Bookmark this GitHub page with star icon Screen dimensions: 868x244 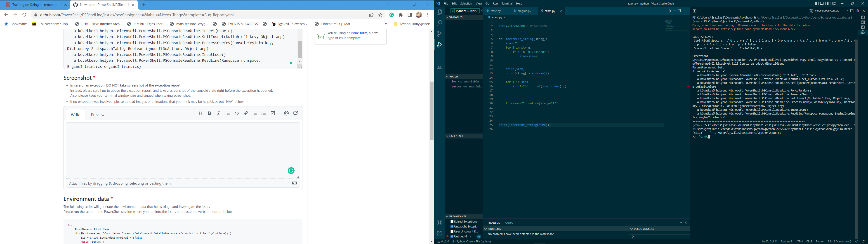pyautogui.click(x=380, y=15)
